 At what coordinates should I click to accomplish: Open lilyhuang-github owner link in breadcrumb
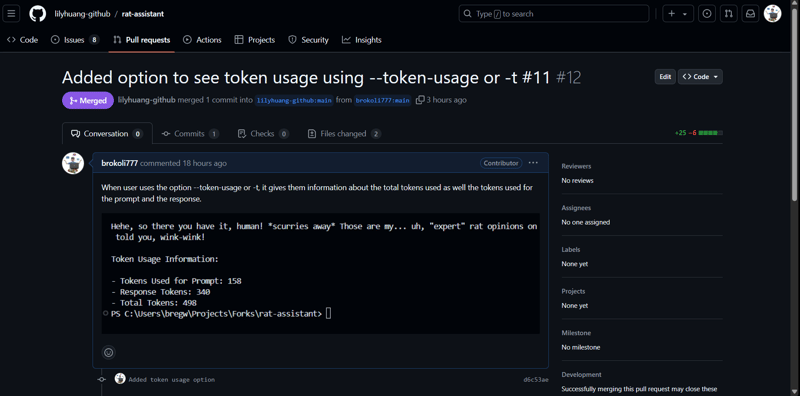82,14
